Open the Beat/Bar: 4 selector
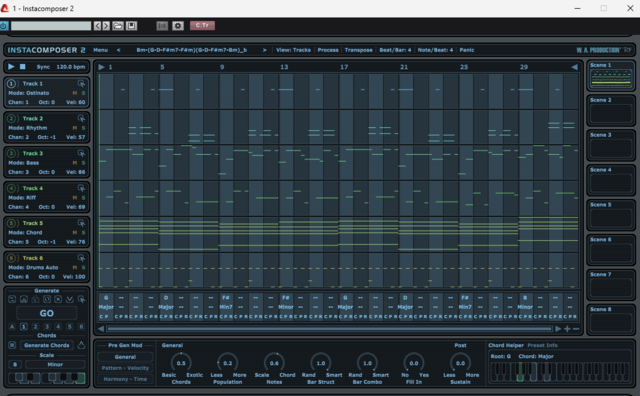Viewport: 640px width, 396px height. click(x=395, y=50)
